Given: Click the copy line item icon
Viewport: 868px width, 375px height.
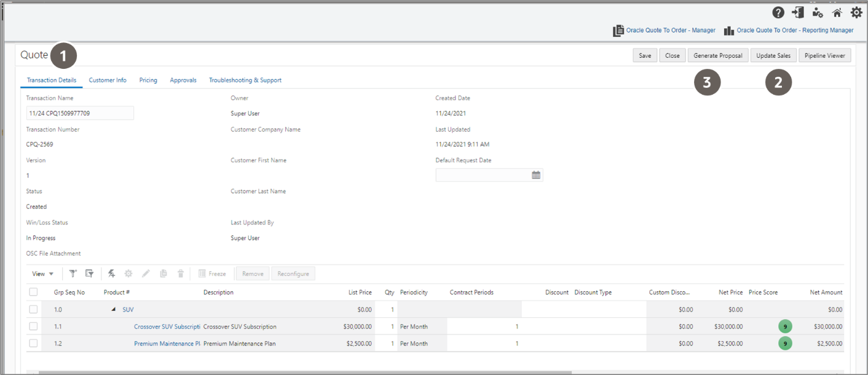Looking at the screenshot, I should click(163, 273).
